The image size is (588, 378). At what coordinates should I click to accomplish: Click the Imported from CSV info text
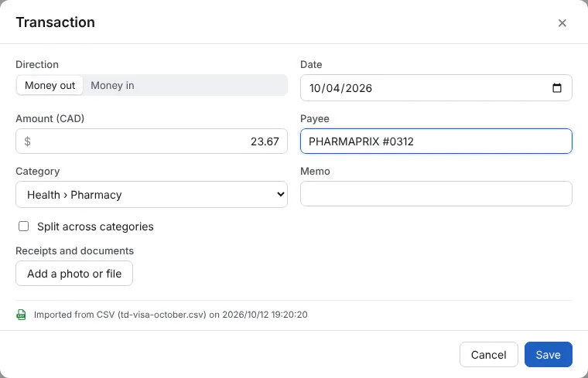[x=171, y=315]
